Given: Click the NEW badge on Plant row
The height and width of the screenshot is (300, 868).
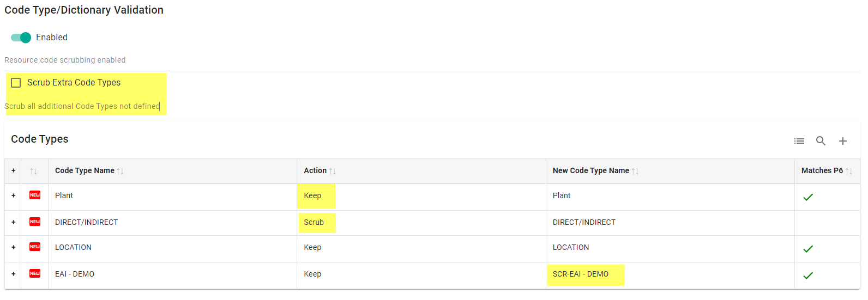Looking at the screenshot, I should (x=35, y=195).
